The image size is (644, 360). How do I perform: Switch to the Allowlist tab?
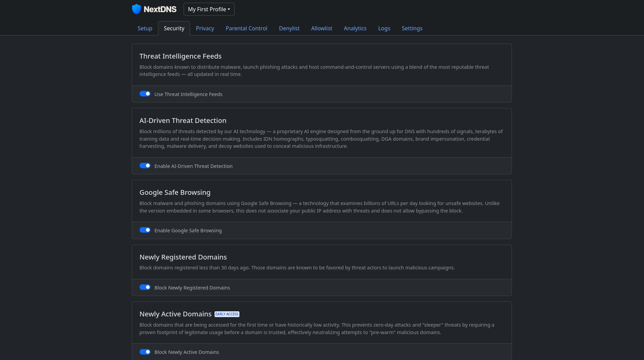point(321,28)
